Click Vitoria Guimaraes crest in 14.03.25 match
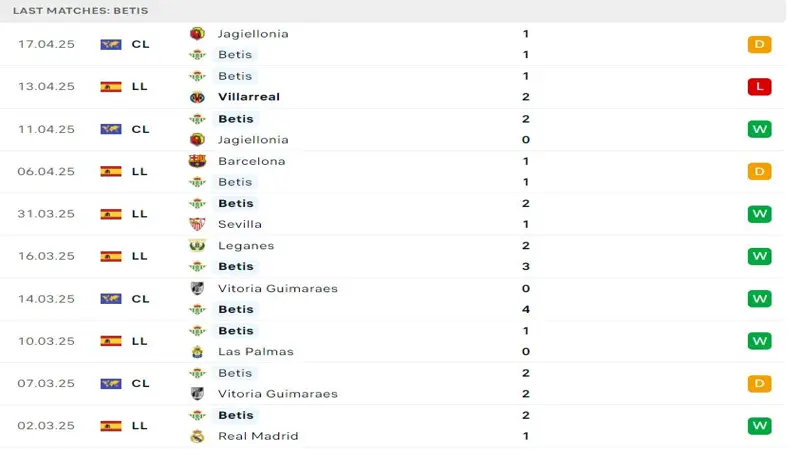This screenshot has width=800, height=450. tap(197, 288)
